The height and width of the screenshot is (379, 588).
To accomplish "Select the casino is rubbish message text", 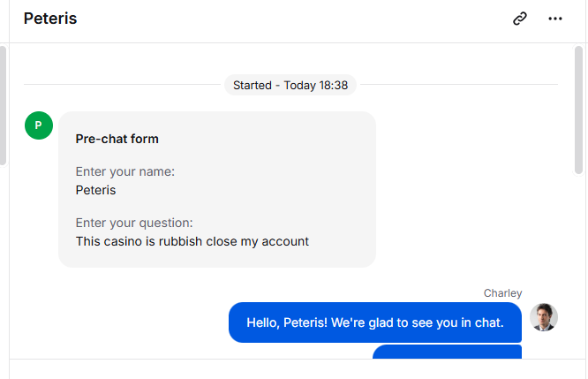I will coord(192,241).
